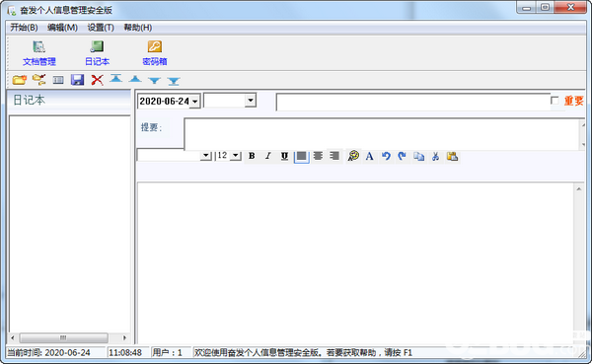
Task: Open the font size 12 dropdown
Action: pos(236,155)
